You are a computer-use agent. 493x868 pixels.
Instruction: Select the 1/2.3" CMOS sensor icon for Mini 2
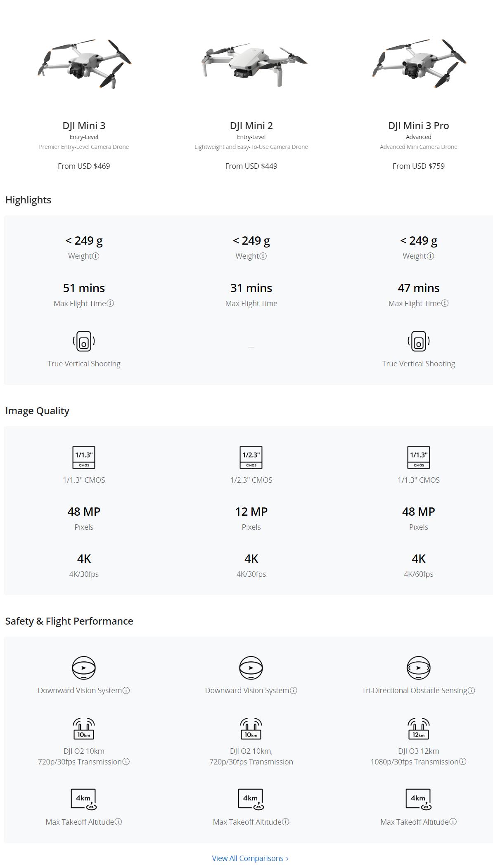click(x=251, y=458)
